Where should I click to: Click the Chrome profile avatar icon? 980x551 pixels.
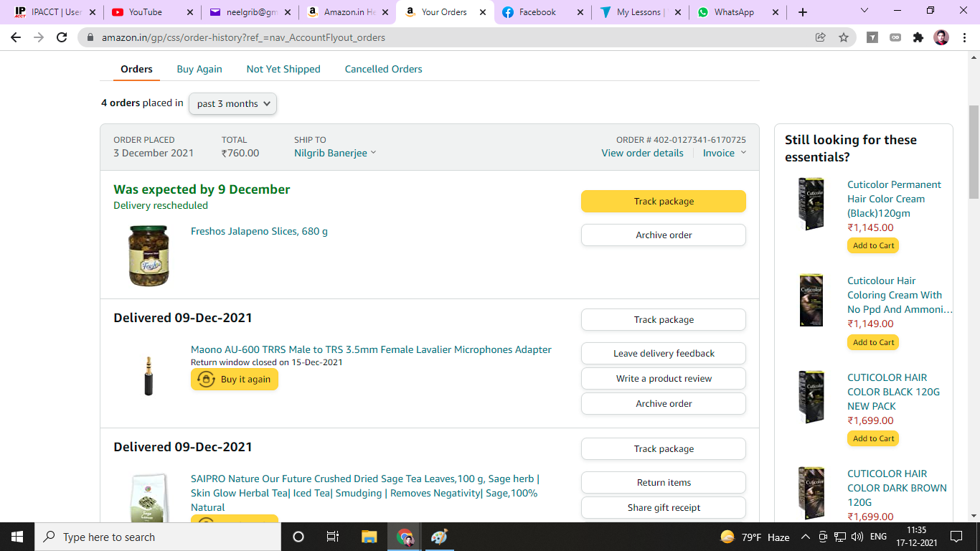(941, 37)
